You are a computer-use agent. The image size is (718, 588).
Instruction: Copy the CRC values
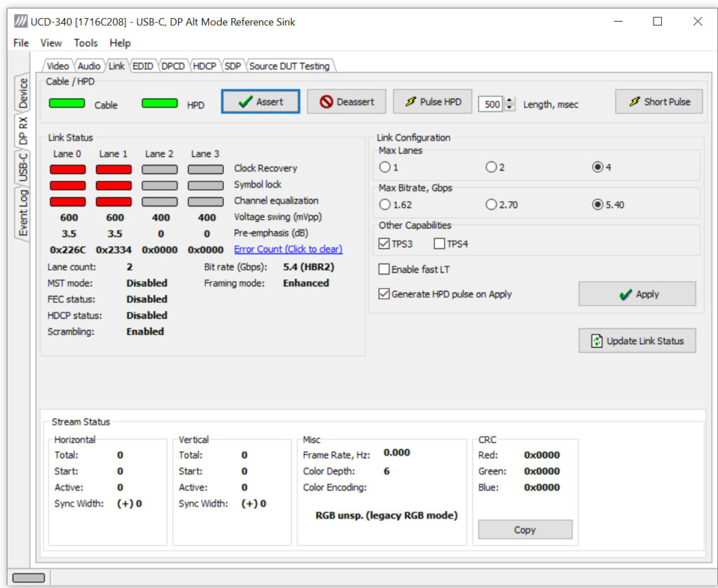524,529
